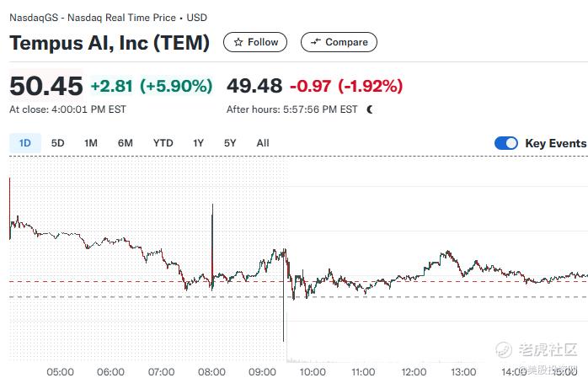588x383 pixels.
Task: Select the 6M time range
Action: 125,143
